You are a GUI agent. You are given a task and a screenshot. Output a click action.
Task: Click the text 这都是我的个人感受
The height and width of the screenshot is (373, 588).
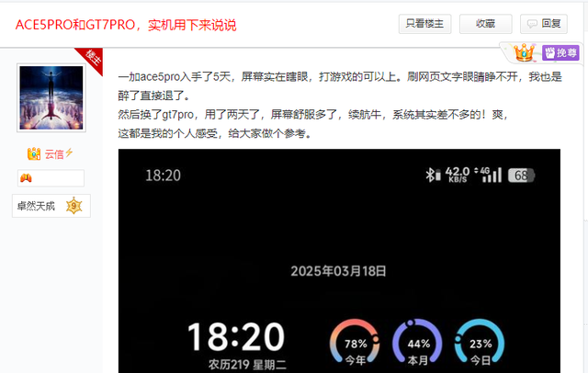[168, 133]
